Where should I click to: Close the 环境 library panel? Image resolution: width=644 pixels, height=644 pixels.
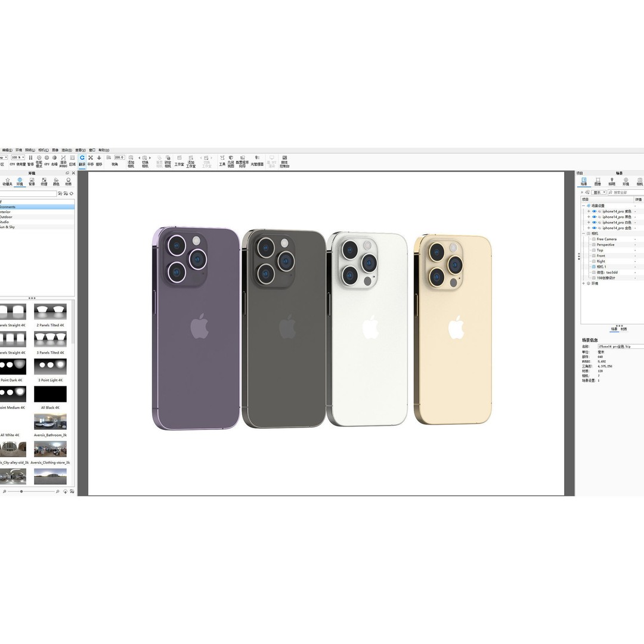73,174
